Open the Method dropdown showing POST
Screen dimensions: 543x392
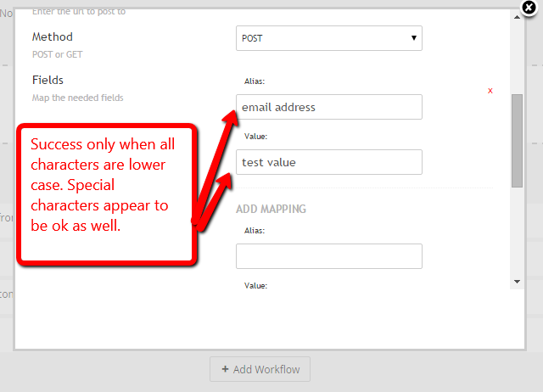click(329, 38)
